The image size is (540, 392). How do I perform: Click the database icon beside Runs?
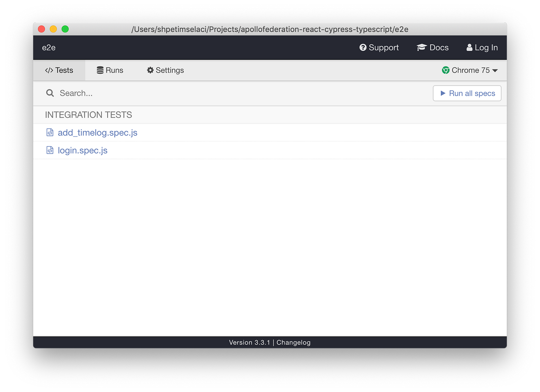pyautogui.click(x=100, y=70)
